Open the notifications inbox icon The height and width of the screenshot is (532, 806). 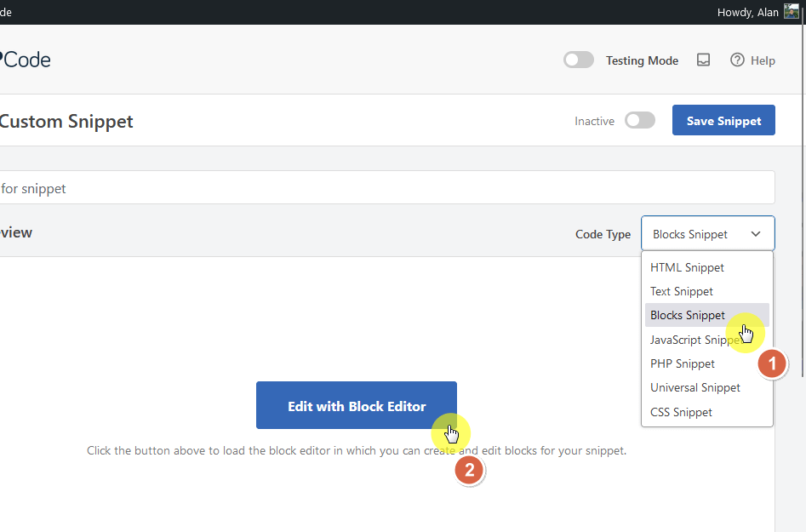703,60
